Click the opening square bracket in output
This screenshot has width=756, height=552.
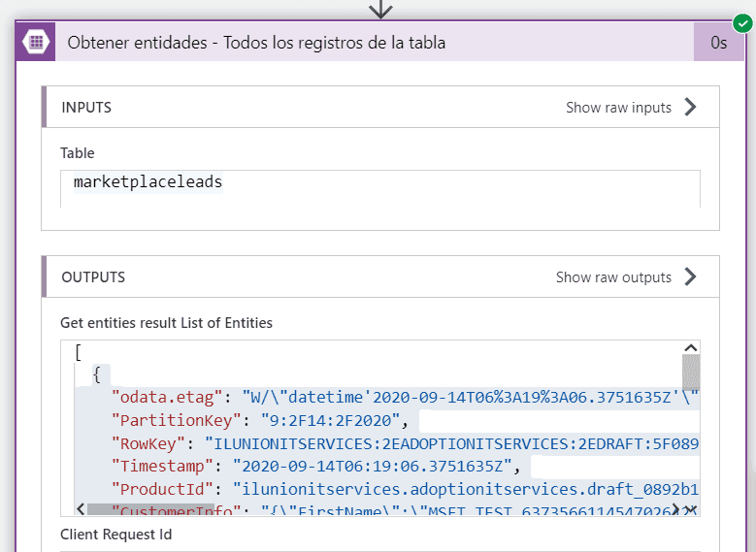click(78, 352)
